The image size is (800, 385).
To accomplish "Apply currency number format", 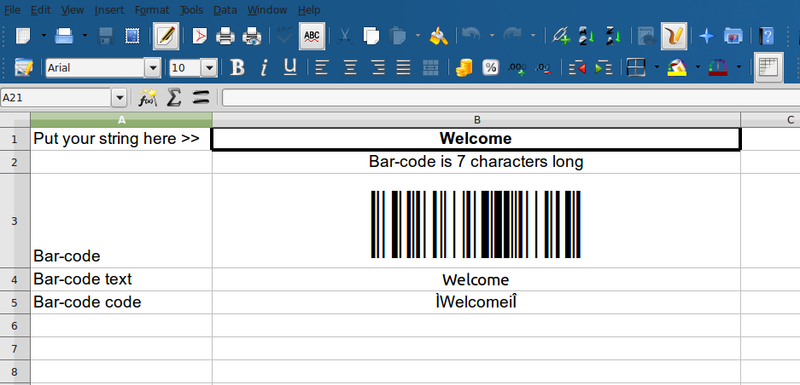I will click(x=463, y=68).
